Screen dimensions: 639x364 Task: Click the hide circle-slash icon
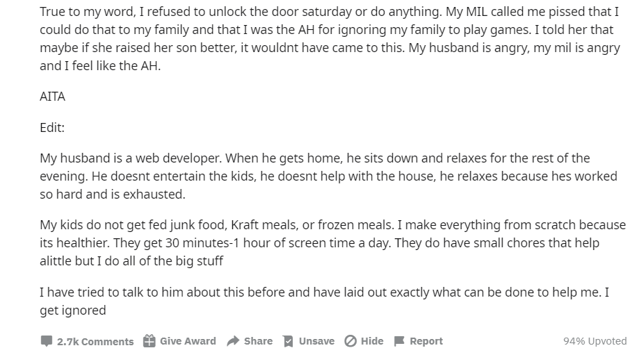pyautogui.click(x=350, y=341)
